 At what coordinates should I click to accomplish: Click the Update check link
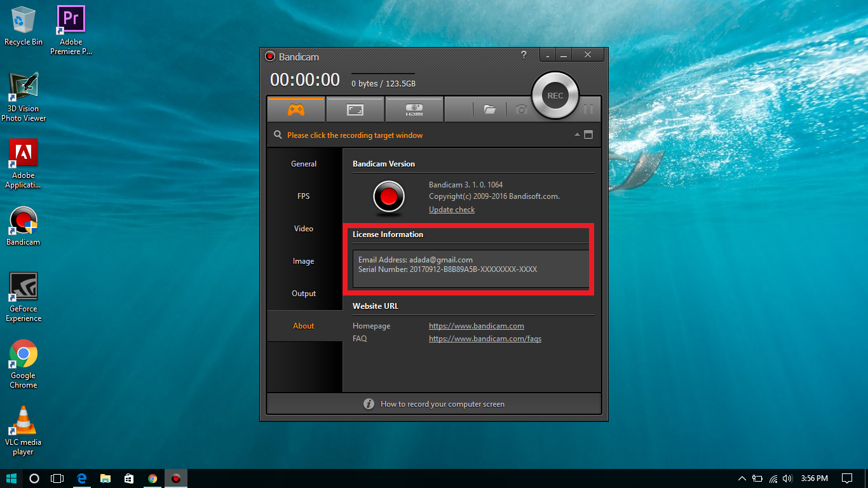(x=452, y=210)
